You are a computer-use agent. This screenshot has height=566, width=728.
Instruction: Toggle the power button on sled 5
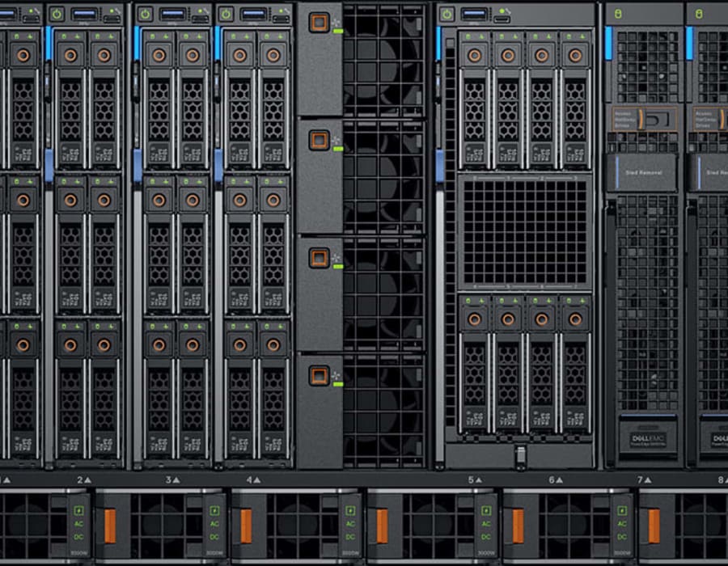pyautogui.click(x=447, y=12)
